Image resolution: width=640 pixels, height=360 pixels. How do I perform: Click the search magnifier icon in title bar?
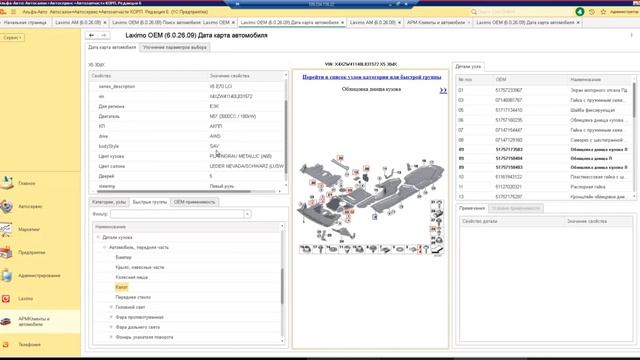(474, 12)
